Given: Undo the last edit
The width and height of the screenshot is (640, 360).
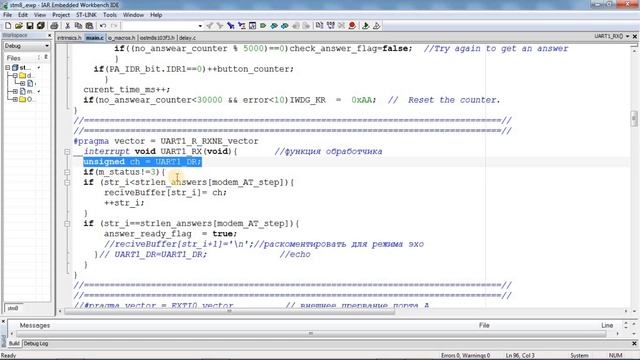Looking at the screenshot, I should pos(103,26).
